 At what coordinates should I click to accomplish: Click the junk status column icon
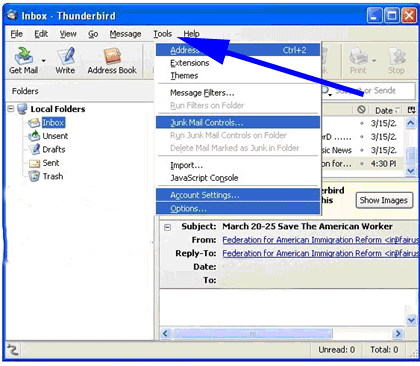pyautogui.click(x=361, y=109)
